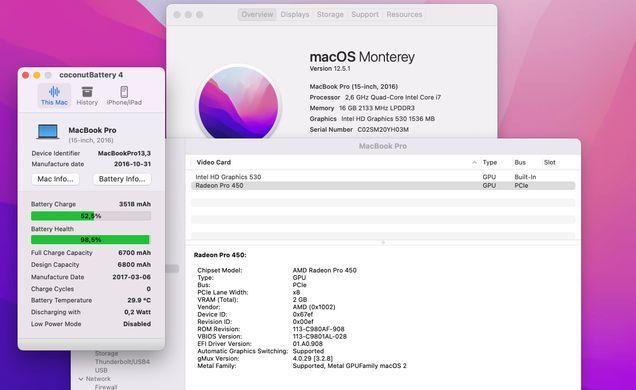Click ROM Revision 113-C980AF-908
Viewport: 636px width, 390px height.
318,329
